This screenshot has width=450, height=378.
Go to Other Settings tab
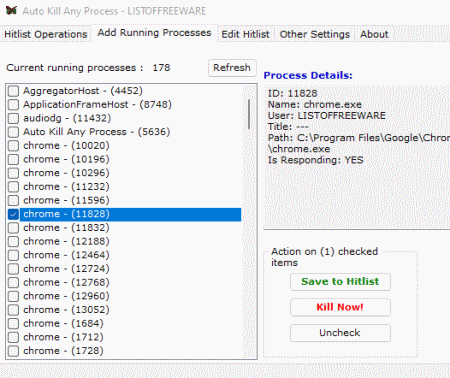pyautogui.click(x=315, y=34)
